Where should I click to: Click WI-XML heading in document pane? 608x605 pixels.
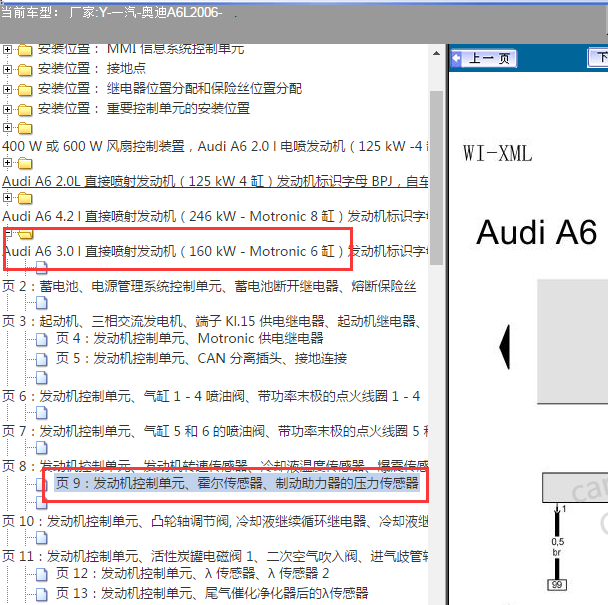[x=497, y=153]
